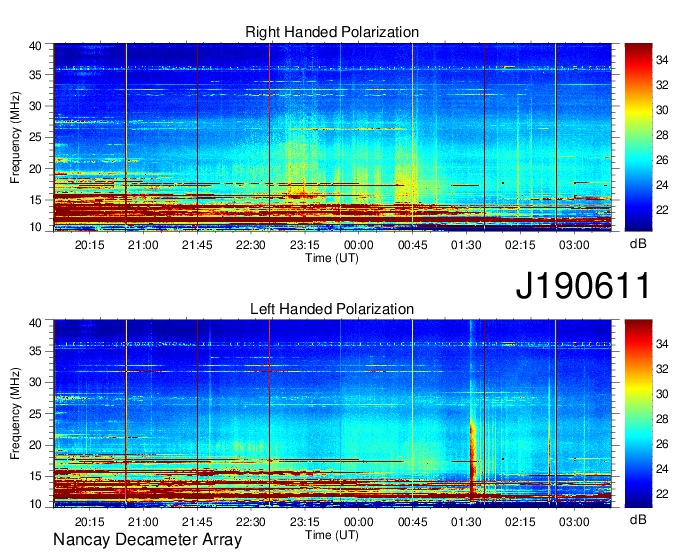Click the 15 MHz tick label on Right Handed plot
This screenshot has height=552, width=680.
click(x=35, y=200)
